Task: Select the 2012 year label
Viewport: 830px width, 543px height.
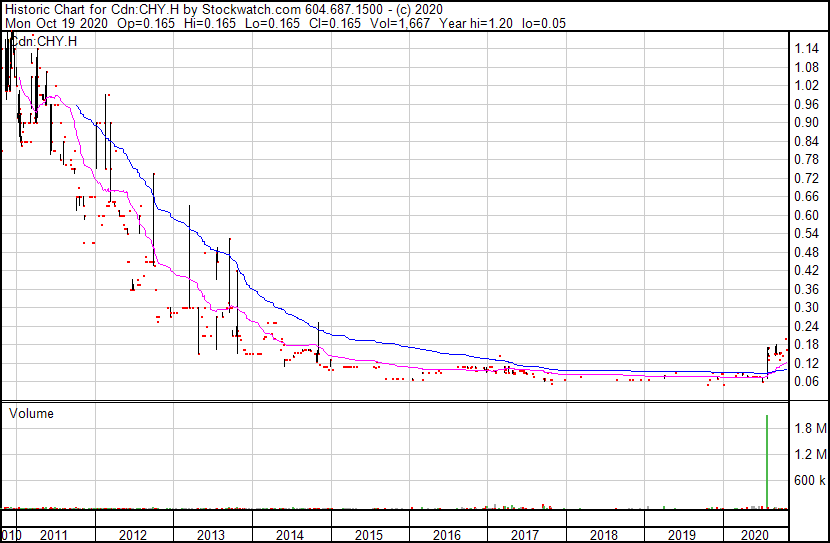Action: (x=133, y=535)
